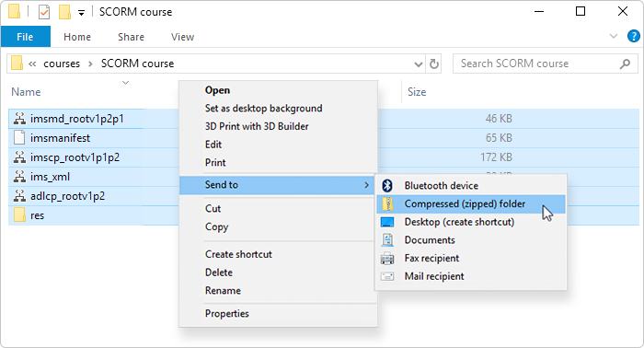Click the title bar folder icon

pos(15,11)
